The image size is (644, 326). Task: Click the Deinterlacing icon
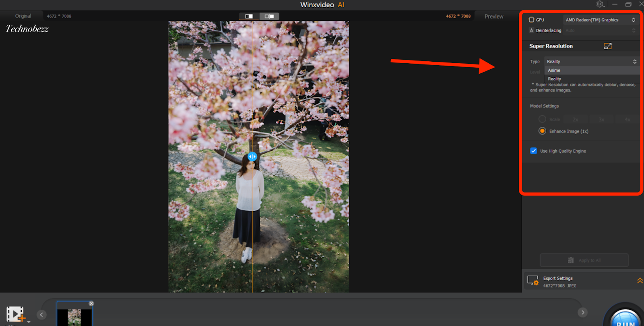click(531, 31)
